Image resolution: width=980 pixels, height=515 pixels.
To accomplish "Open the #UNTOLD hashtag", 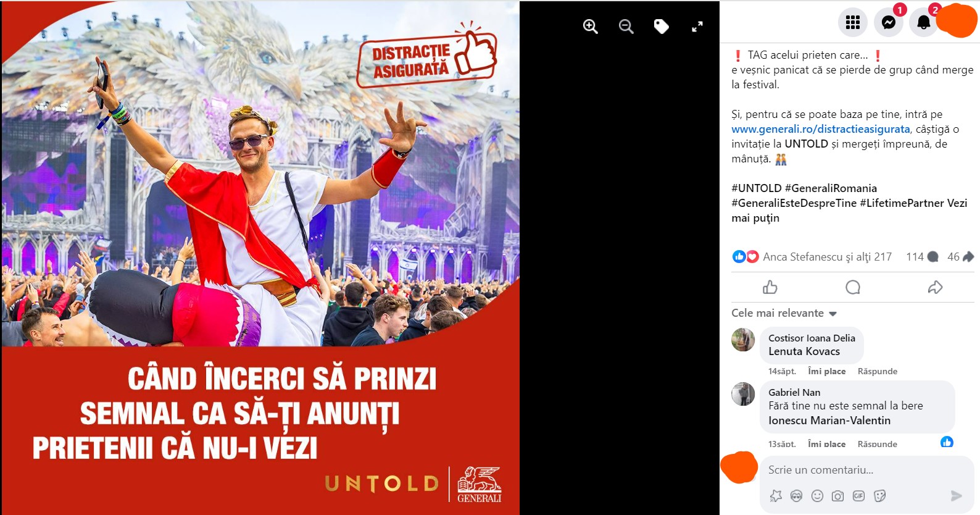I will pyautogui.click(x=756, y=188).
